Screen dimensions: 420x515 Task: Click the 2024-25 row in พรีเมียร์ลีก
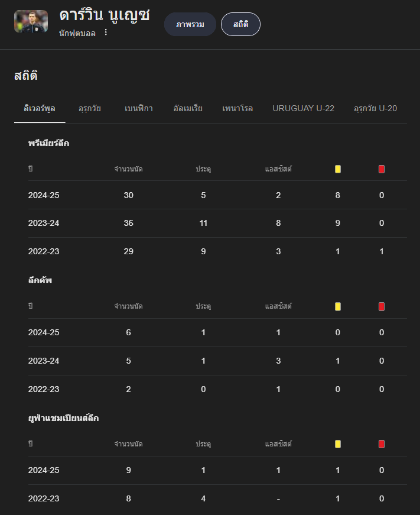click(217, 195)
